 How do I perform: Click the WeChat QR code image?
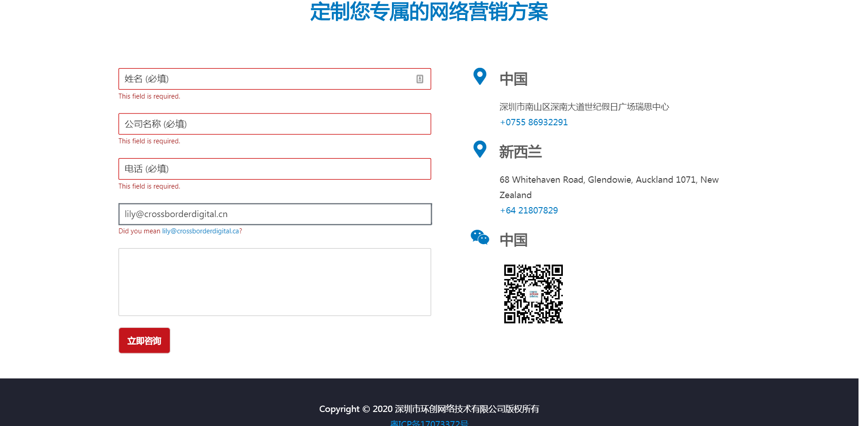533,294
